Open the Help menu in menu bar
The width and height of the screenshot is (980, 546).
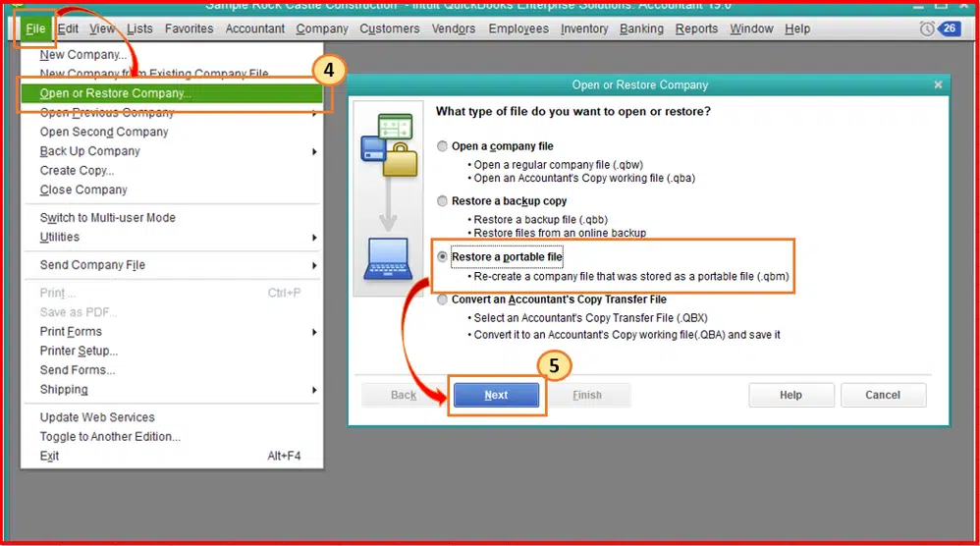pos(797,28)
